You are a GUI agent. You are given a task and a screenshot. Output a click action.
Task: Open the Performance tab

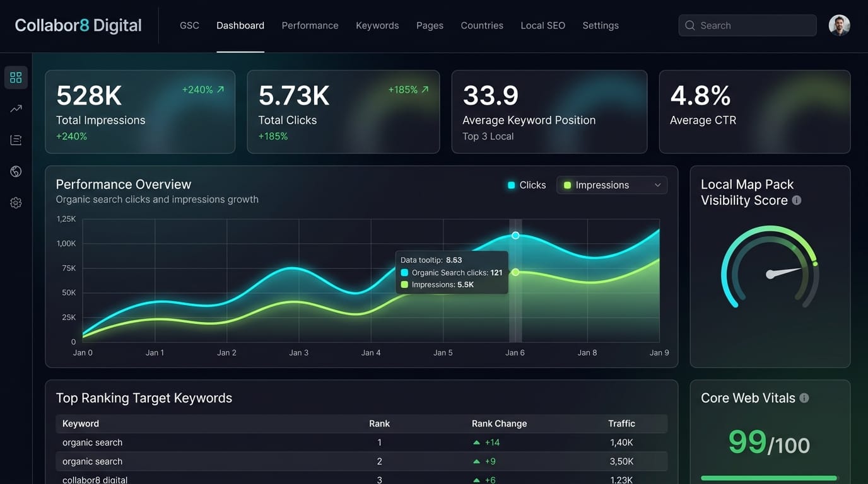[310, 25]
